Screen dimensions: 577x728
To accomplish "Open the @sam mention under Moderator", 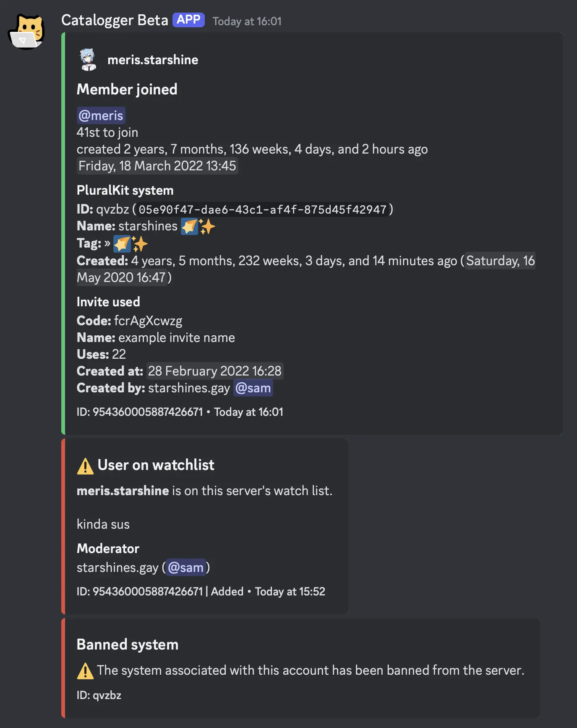I will click(186, 568).
